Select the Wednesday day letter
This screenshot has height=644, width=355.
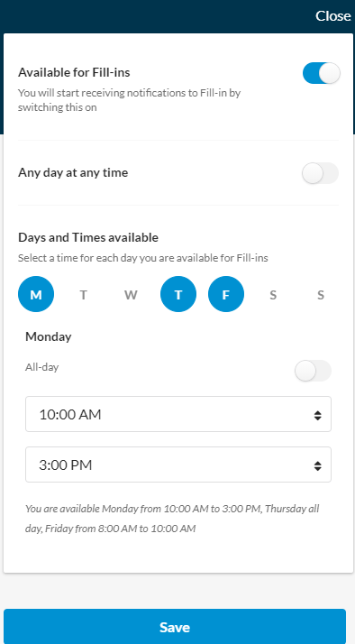click(131, 295)
